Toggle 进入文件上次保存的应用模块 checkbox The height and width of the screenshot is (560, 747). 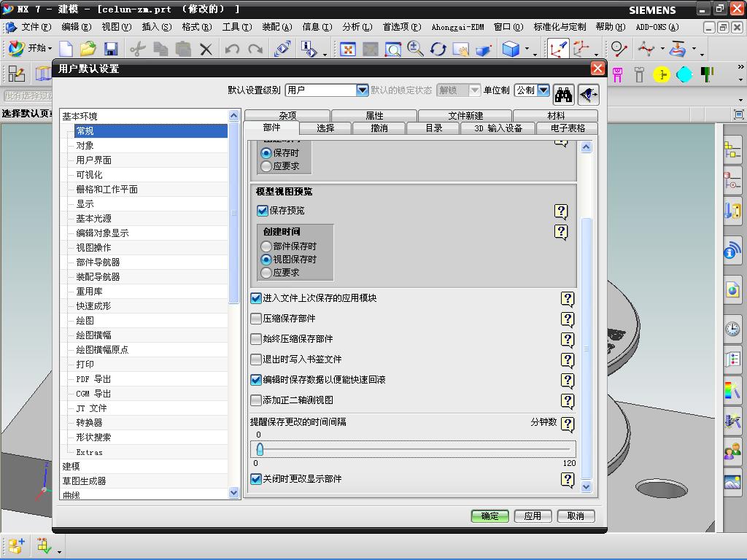pos(256,298)
